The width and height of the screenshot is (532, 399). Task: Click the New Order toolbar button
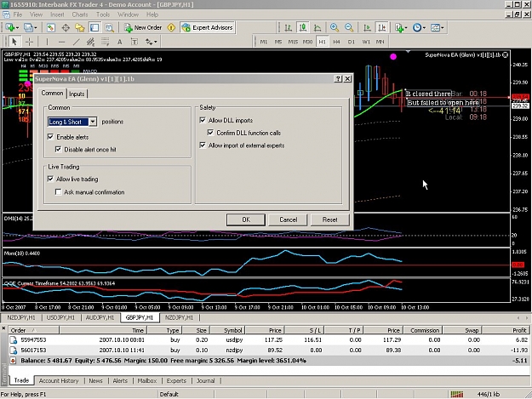(143, 28)
